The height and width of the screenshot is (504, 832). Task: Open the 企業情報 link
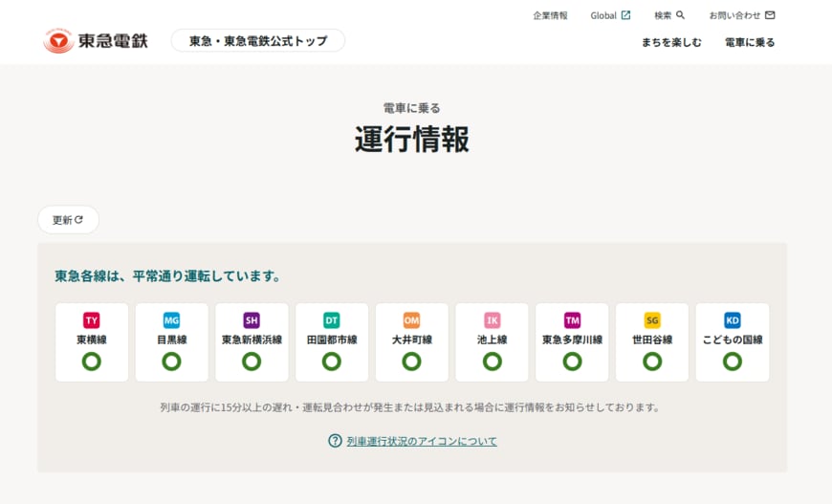click(550, 15)
